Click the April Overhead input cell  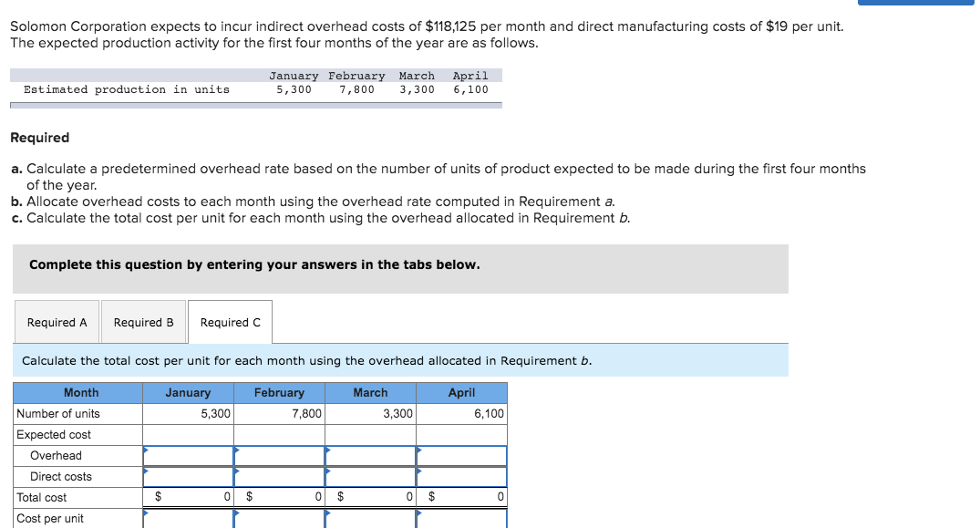click(x=462, y=456)
